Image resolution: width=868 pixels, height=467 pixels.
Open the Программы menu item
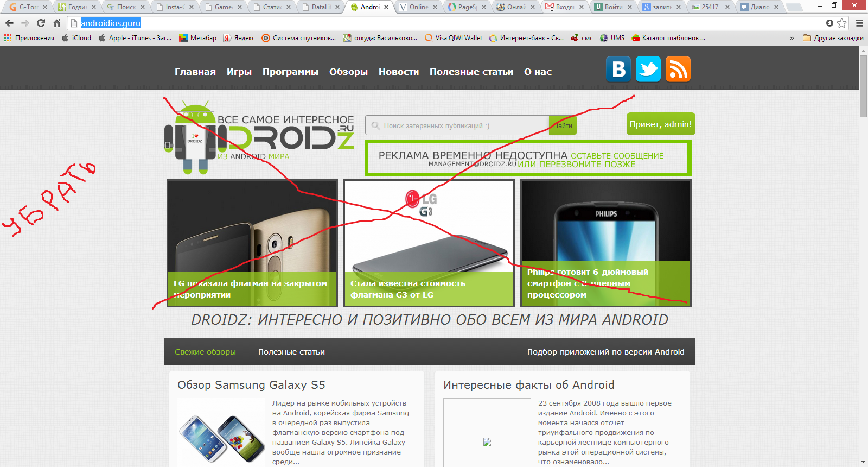coord(290,72)
